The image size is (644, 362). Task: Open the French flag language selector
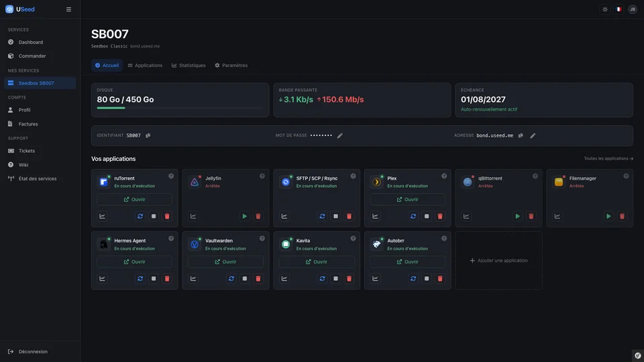tap(619, 9)
